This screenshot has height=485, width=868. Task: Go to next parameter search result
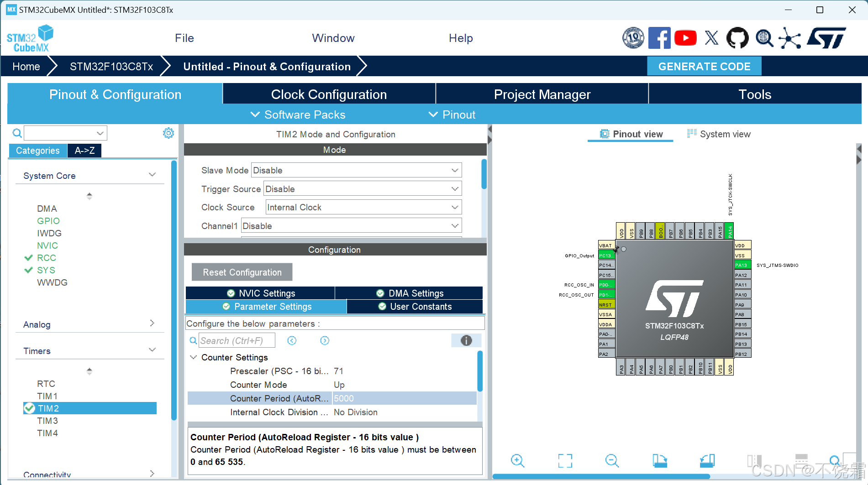click(x=325, y=340)
